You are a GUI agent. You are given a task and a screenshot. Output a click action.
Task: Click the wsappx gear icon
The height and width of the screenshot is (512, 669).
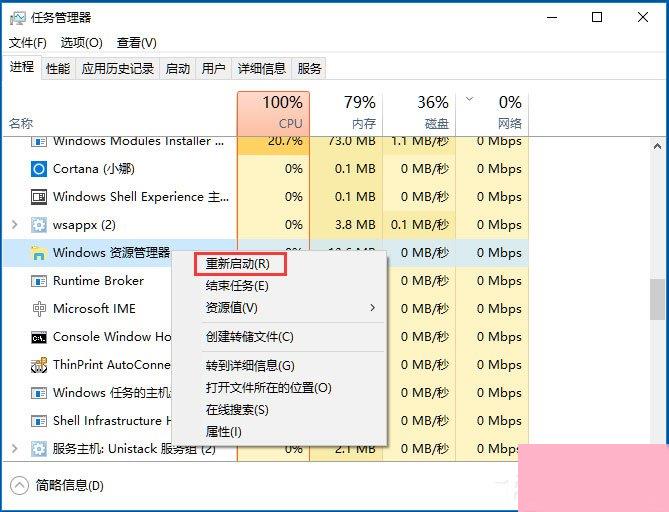pyautogui.click(x=39, y=225)
